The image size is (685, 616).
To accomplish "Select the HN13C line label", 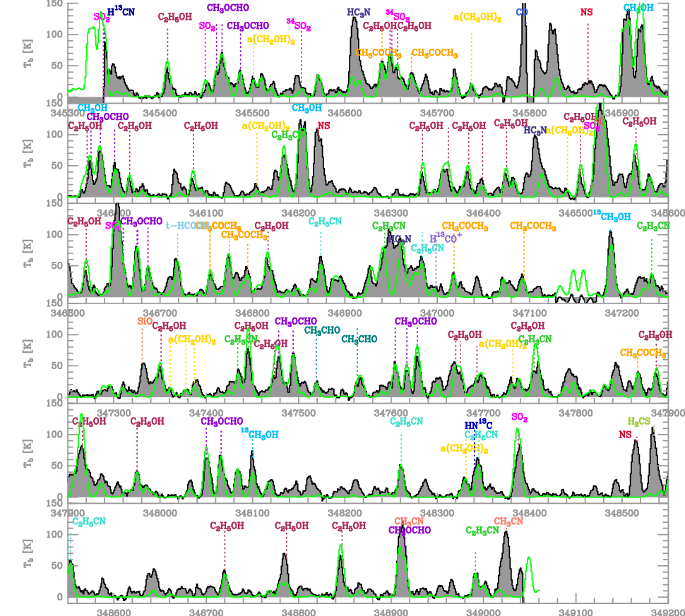I will [x=478, y=425].
